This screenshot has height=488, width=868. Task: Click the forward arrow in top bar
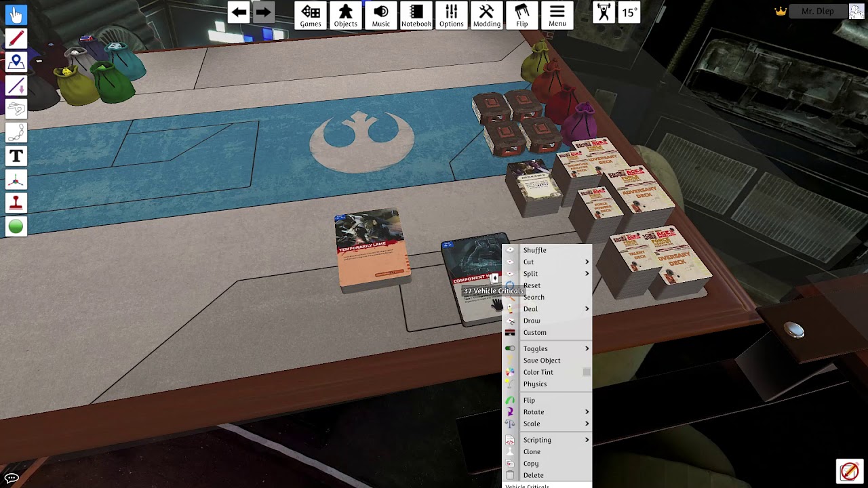coord(263,12)
